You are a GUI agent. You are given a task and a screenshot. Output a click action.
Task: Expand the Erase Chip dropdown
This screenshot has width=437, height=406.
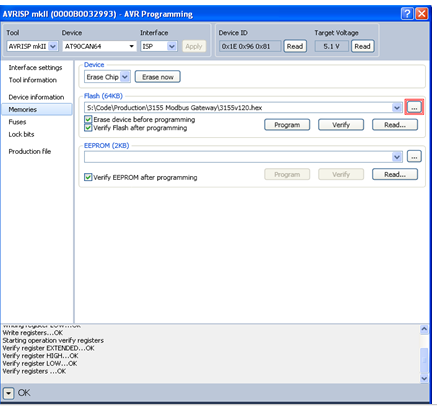tap(125, 77)
